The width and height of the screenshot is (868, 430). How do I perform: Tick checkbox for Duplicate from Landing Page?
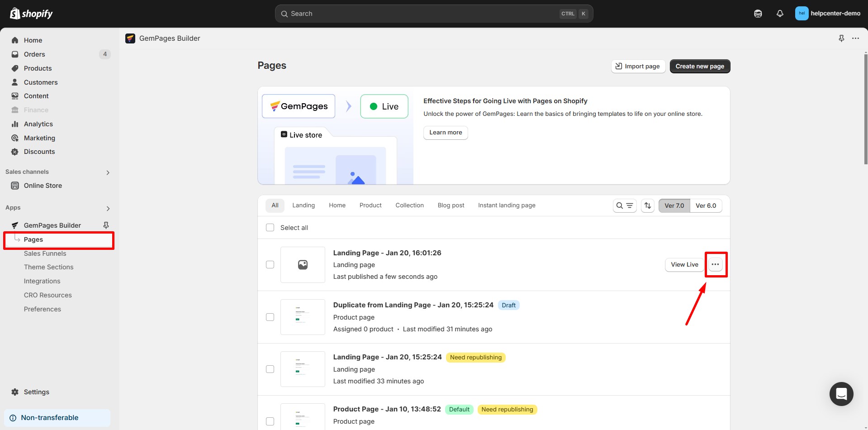pos(270,317)
